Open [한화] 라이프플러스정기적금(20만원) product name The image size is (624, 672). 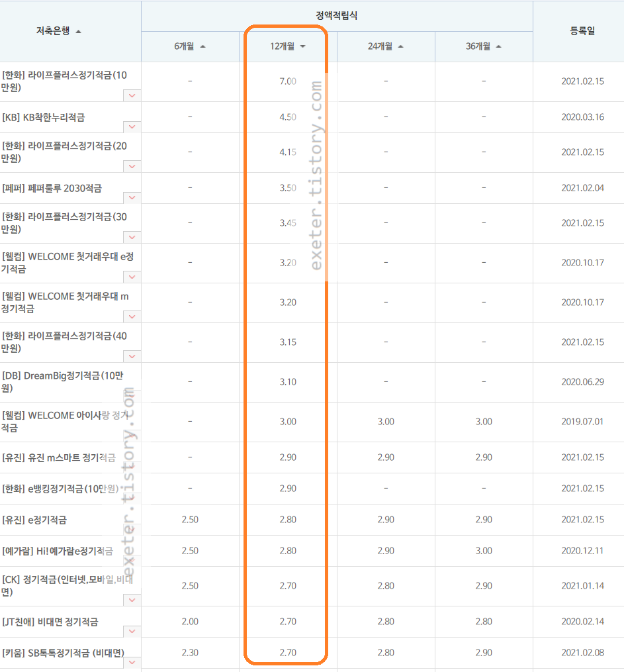click(x=64, y=152)
